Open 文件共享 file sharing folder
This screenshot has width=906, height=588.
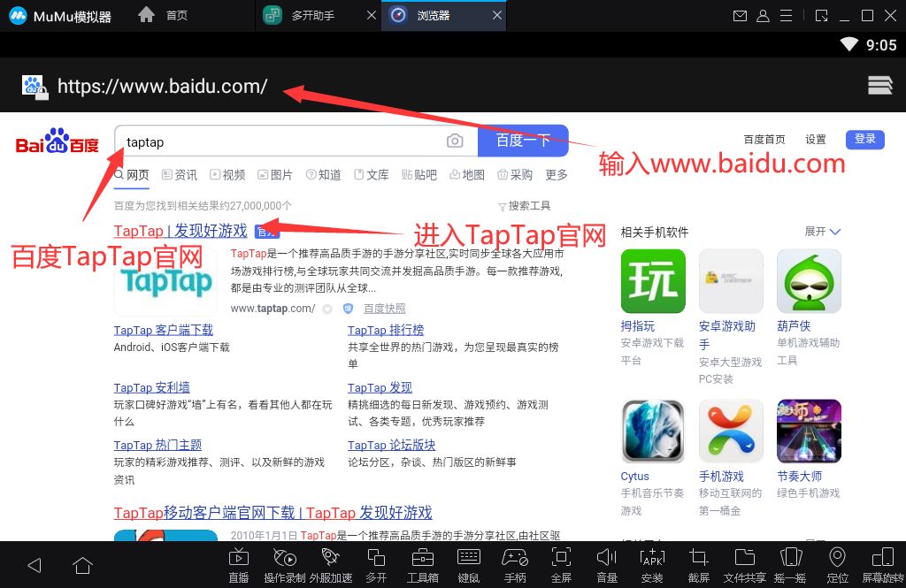tap(745, 565)
